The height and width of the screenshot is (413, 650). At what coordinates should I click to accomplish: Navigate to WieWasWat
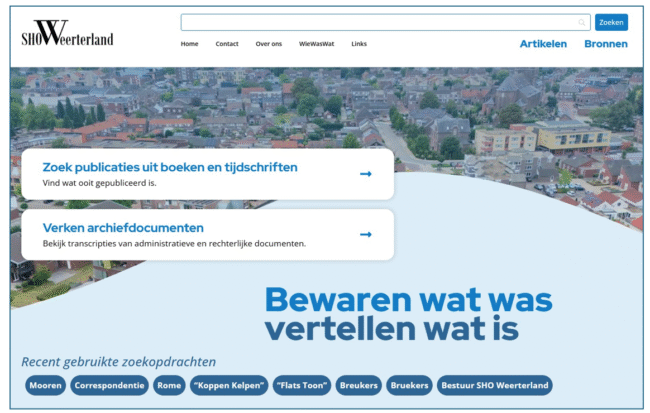(316, 44)
